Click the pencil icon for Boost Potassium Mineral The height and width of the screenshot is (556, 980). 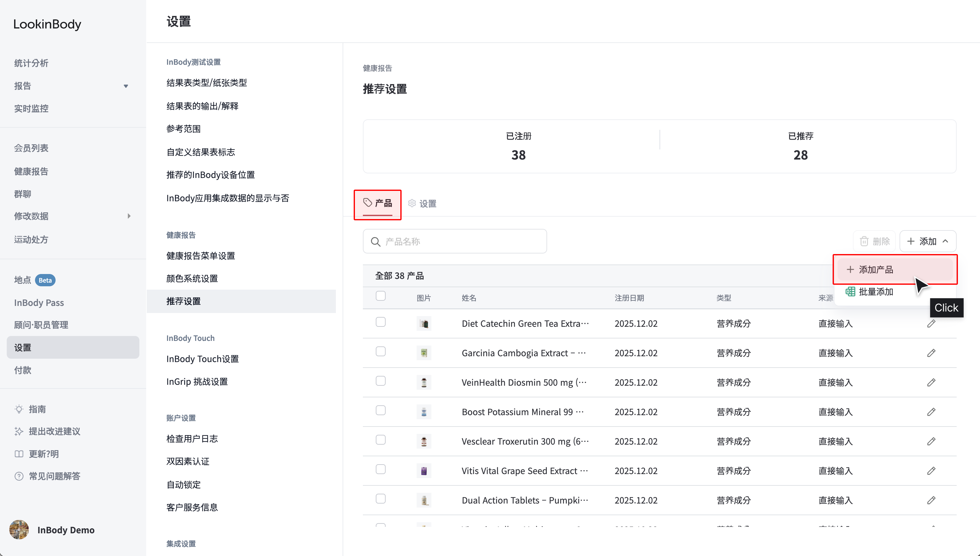coord(931,412)
